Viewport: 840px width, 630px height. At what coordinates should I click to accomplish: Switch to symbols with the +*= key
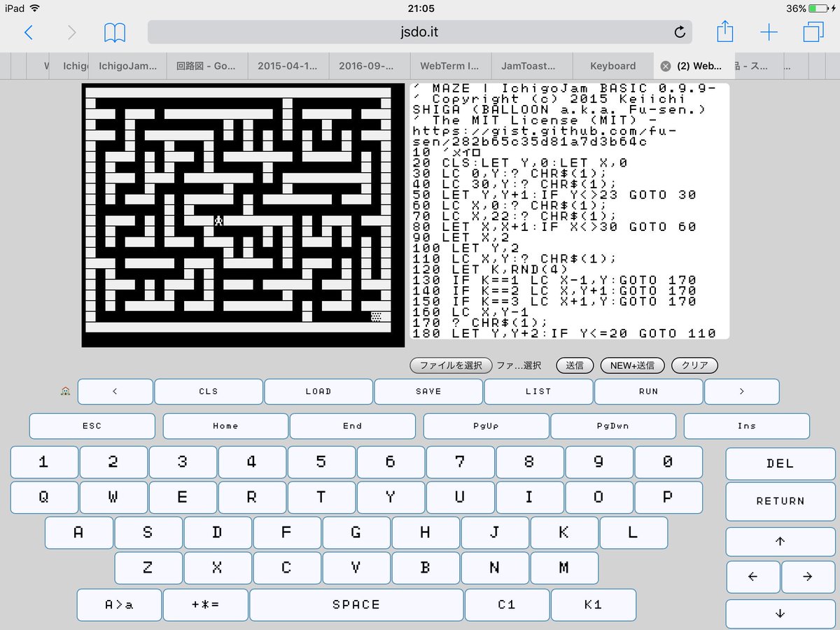pyautogui.click(x=206, y=605)
